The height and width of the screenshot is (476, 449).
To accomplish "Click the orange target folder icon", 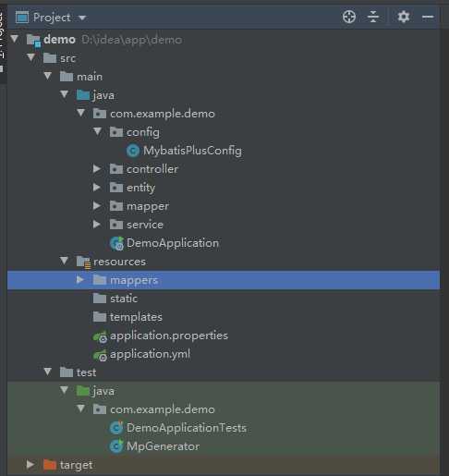I will click(50, 465).
